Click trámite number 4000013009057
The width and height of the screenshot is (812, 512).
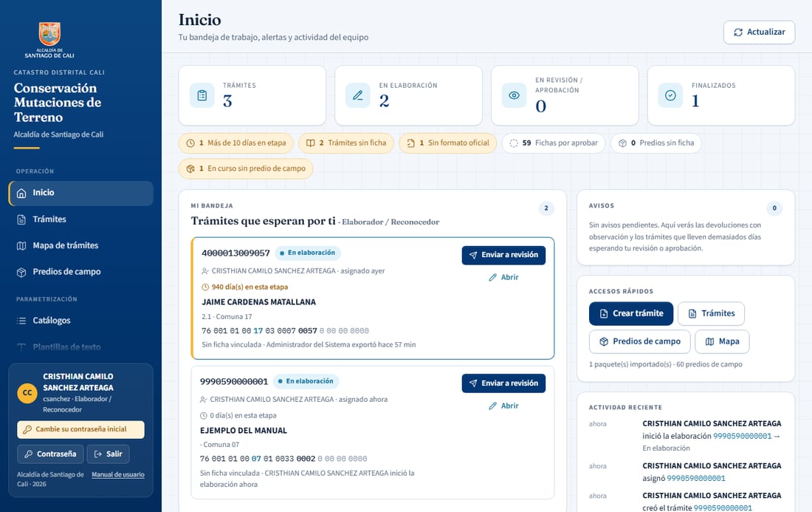pyautogui.click(x=235, y=253)
